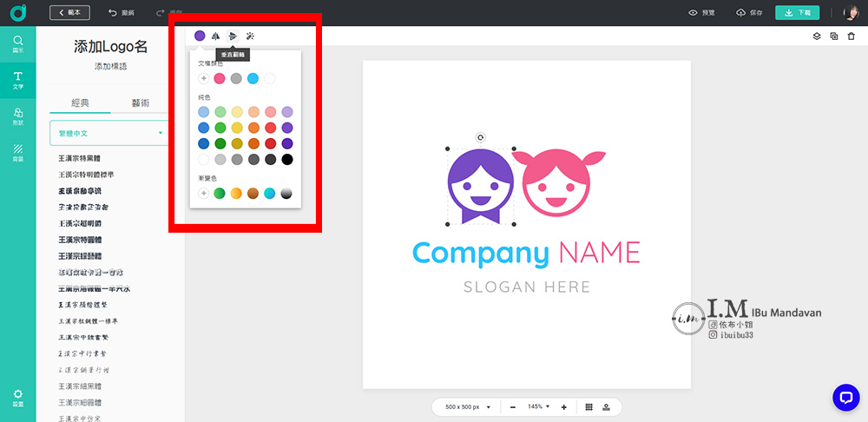This screenshot has height=422, width=868.
Task: Click the redo arrow icon
Action: click(x=161, y=13)
